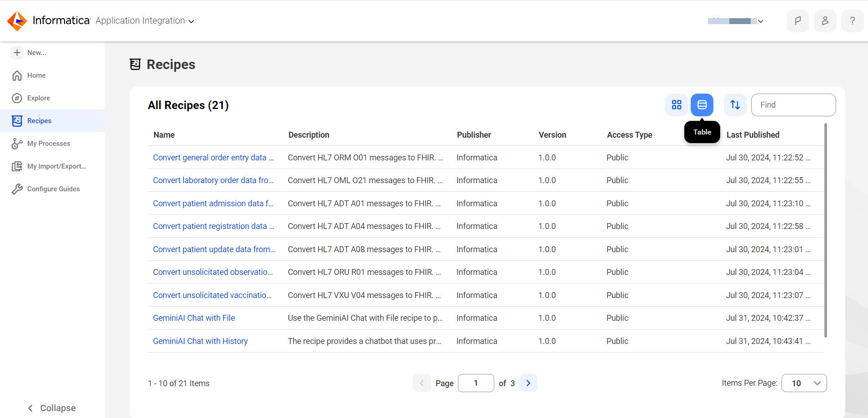
Task: Switch to Table view
Action: tap(702, 105)
